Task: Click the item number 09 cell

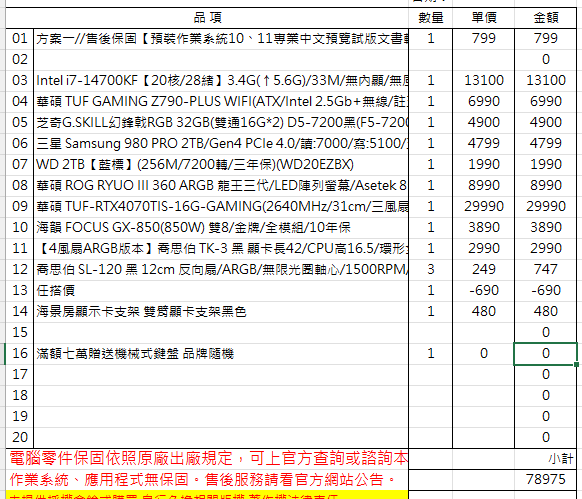Action: pos(20,206)
